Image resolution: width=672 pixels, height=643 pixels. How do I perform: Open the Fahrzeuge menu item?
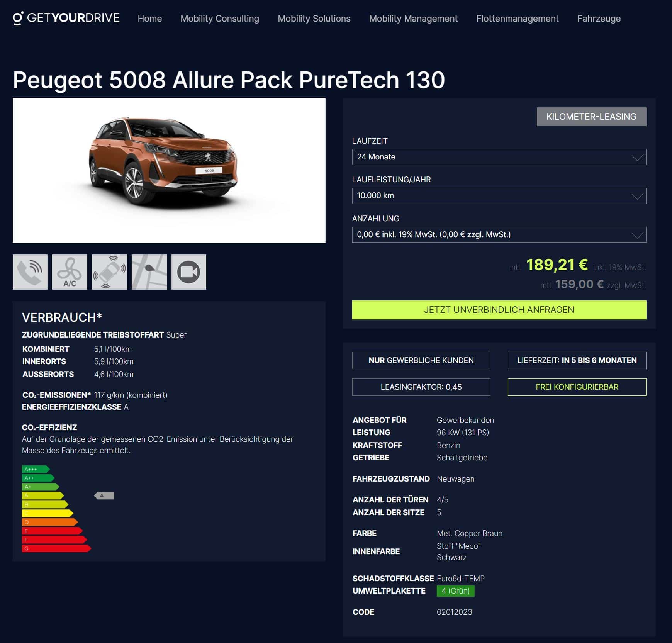599,19
